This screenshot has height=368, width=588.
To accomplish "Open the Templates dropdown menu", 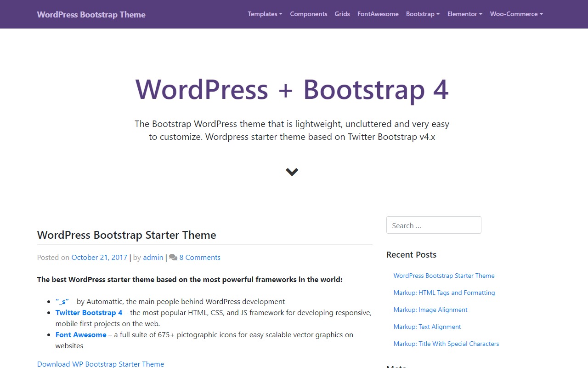I will [265, 14].
